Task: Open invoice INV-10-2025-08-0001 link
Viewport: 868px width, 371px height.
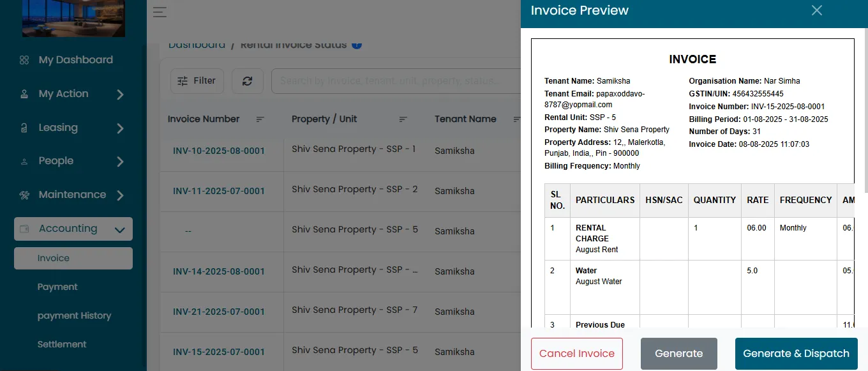Action: (x=219, y=151)
